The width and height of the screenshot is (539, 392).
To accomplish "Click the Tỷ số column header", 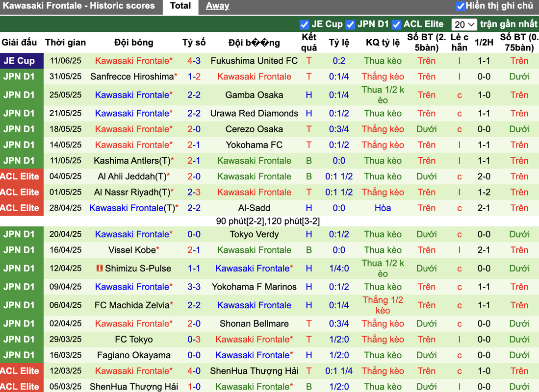I will pyautogui.click(x=194, y=43).
